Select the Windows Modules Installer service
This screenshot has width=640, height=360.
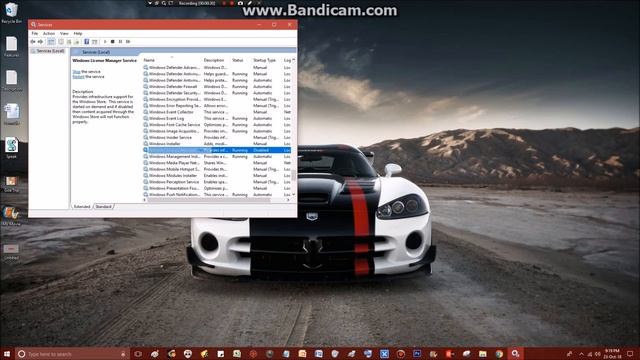click(217, 176)
